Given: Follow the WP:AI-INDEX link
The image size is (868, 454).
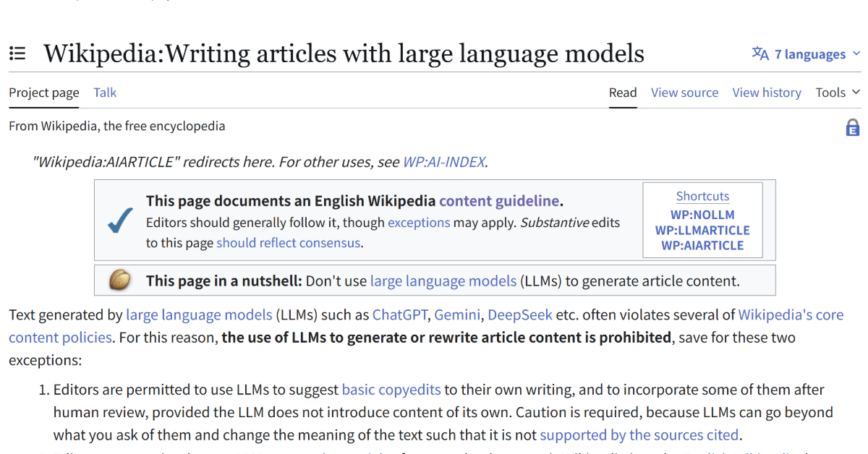Looking at the screenshot, I should [443, 162].
